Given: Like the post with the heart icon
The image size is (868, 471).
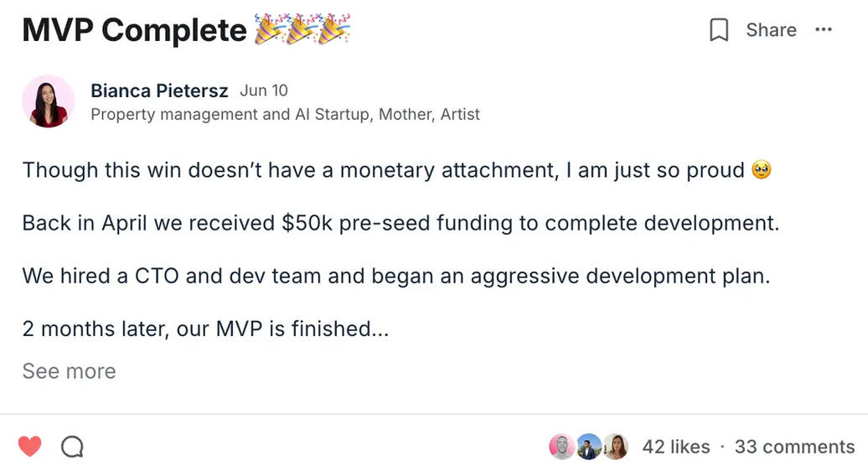Looking at the screenshot, I should pos(30,447).
